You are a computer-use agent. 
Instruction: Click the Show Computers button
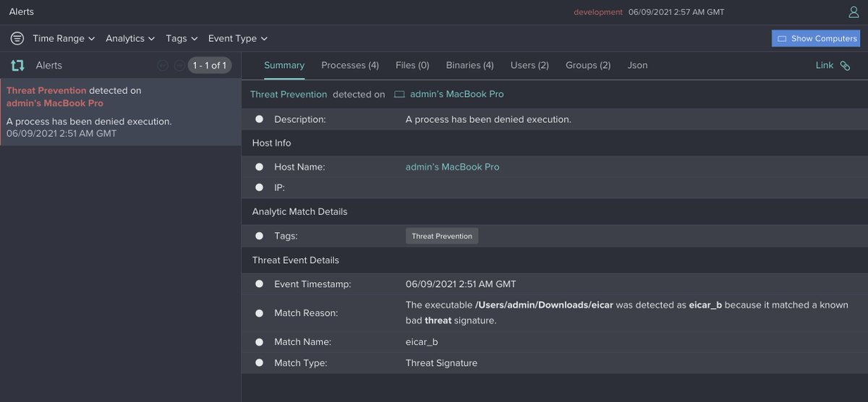coord(816,38)
